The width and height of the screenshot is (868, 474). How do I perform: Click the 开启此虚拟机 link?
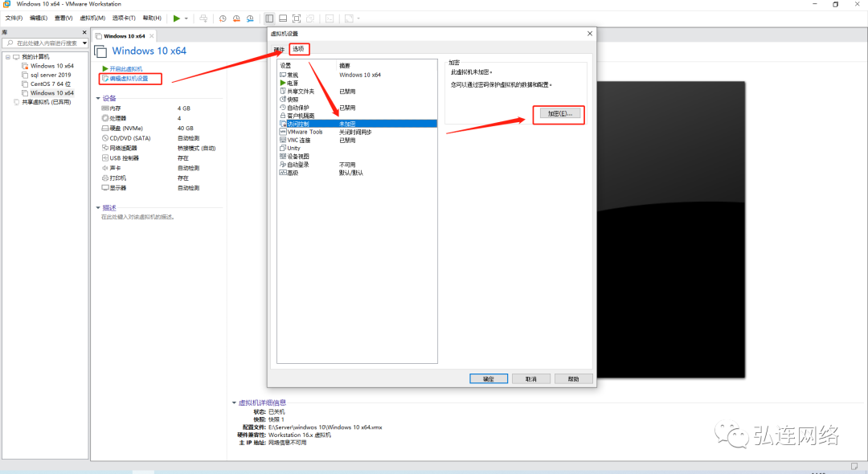pyautogui.click(x=122, y=68)
